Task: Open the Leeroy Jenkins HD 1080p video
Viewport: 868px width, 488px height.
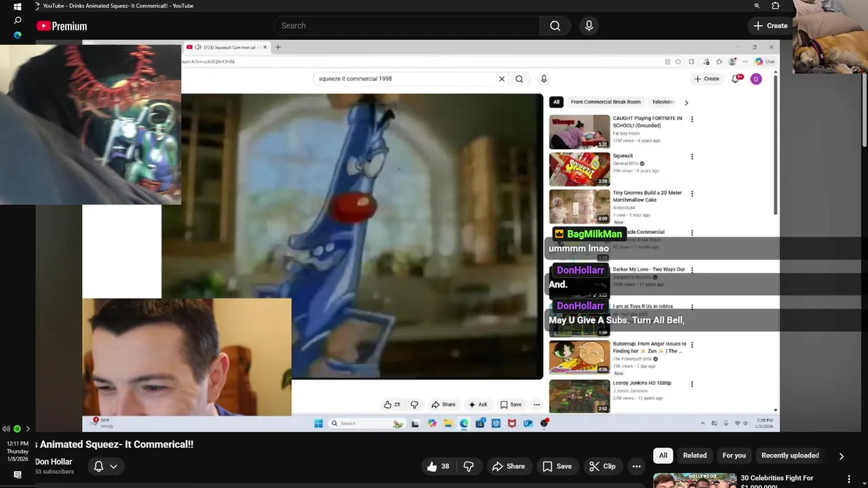Action: coord(579,396)
